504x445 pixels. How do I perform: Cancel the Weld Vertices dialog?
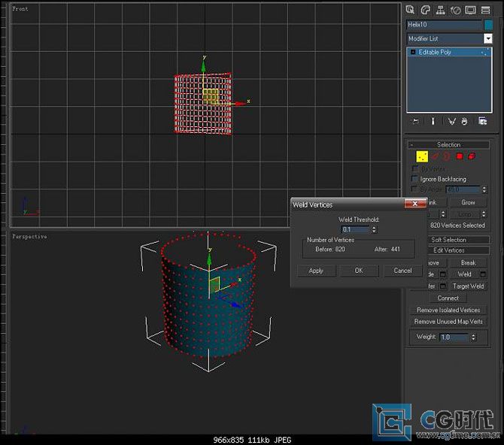click(x=402, y=271)
